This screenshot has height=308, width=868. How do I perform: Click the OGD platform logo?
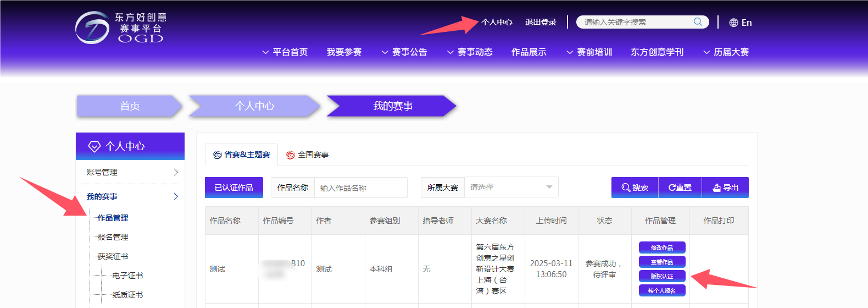(120, 28)
